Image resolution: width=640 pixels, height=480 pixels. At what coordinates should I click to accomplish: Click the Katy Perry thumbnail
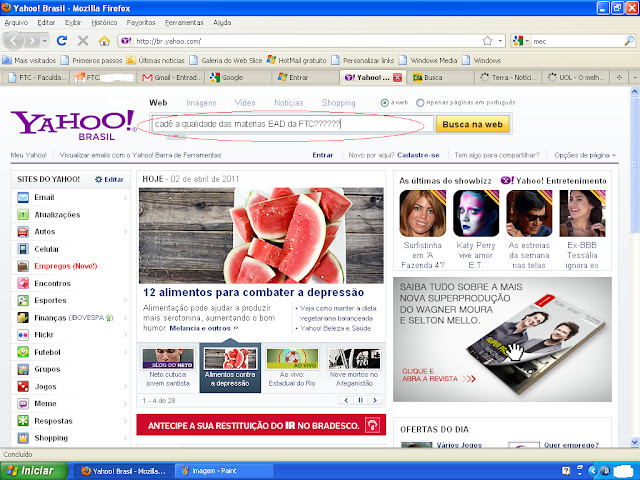(x=476, y=213)
